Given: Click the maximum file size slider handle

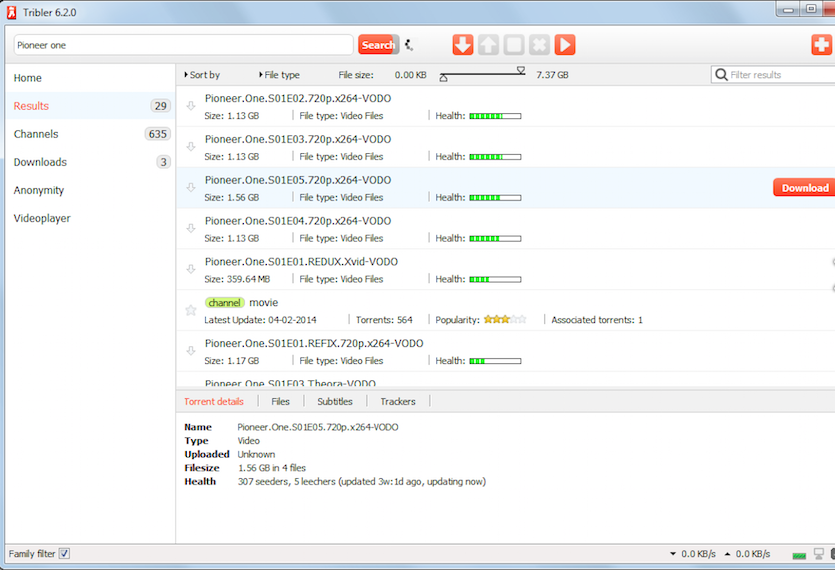Looking at the screenshot, I should (521, 70).
